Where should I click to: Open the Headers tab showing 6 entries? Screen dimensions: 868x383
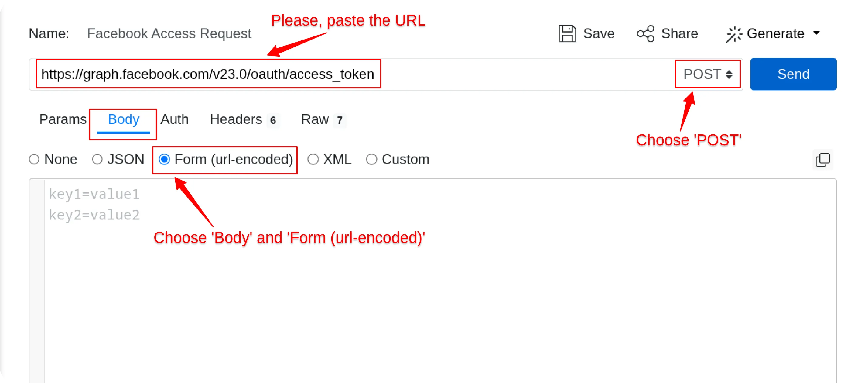click(236, 119)
